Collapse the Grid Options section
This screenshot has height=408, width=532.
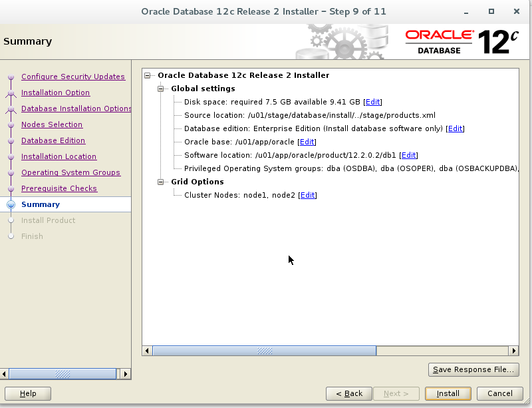[x=160, y=181]
